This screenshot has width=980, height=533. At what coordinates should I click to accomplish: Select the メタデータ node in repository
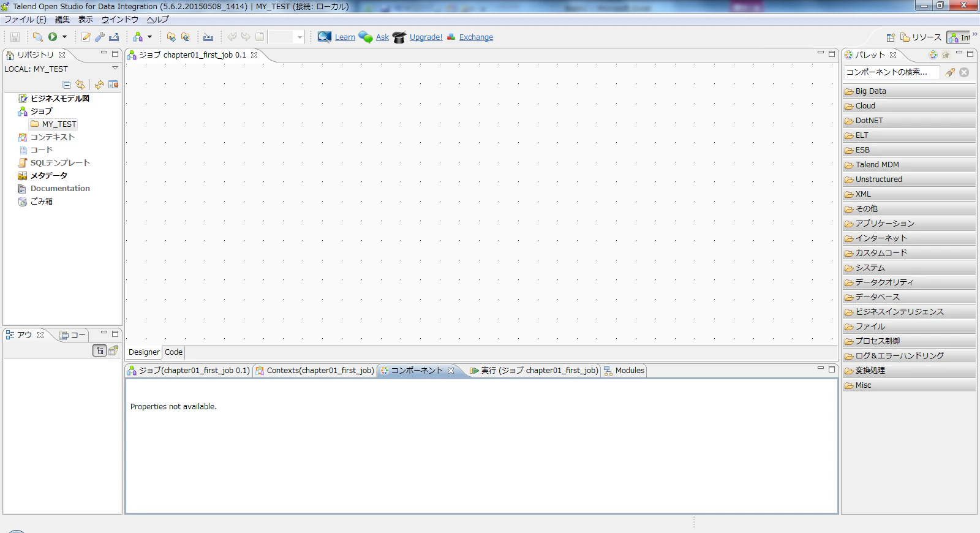(x=49, y=176)
